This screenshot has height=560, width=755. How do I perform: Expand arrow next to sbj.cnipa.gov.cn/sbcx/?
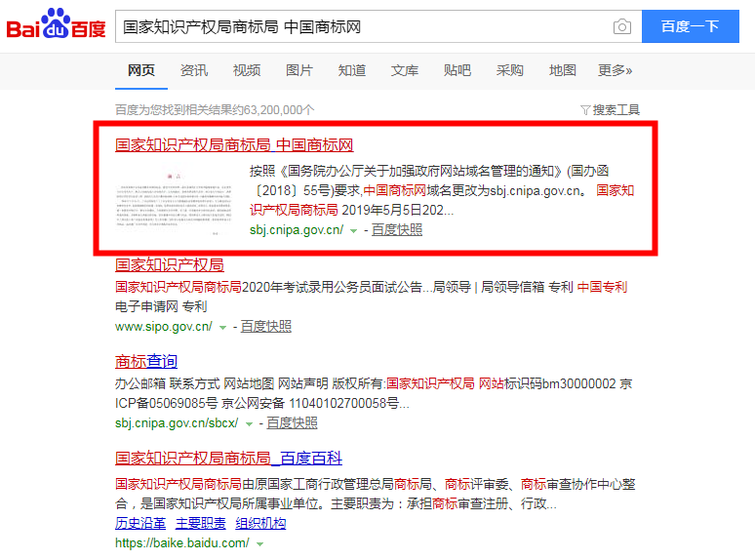click(x=249, y=424)
